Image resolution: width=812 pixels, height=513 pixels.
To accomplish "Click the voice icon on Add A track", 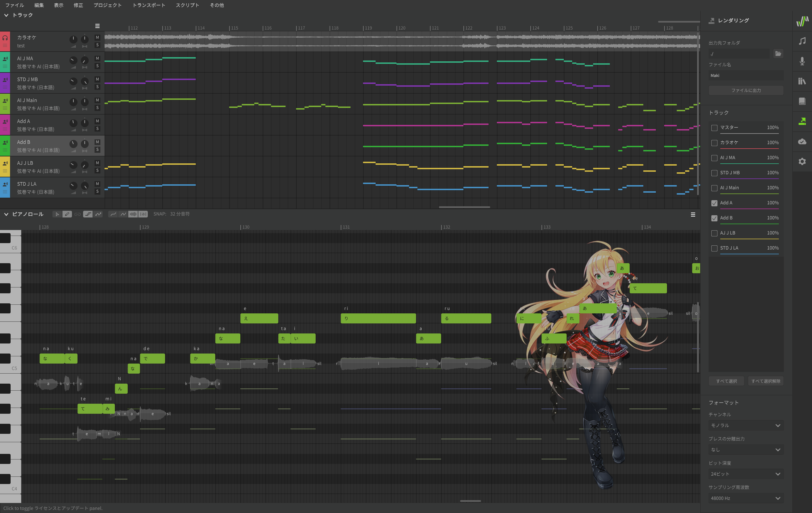I will point(5,121).
